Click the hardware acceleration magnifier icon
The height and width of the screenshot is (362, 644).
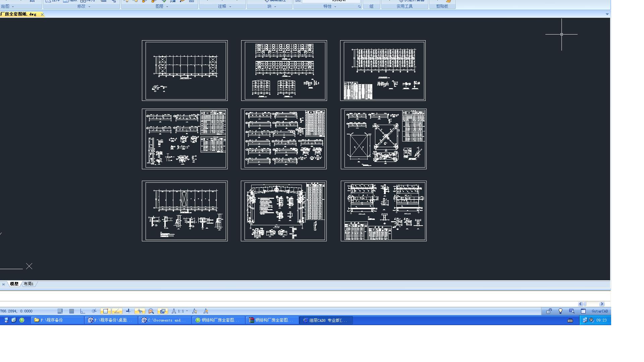pyautogui.click(x=572, y=311)
